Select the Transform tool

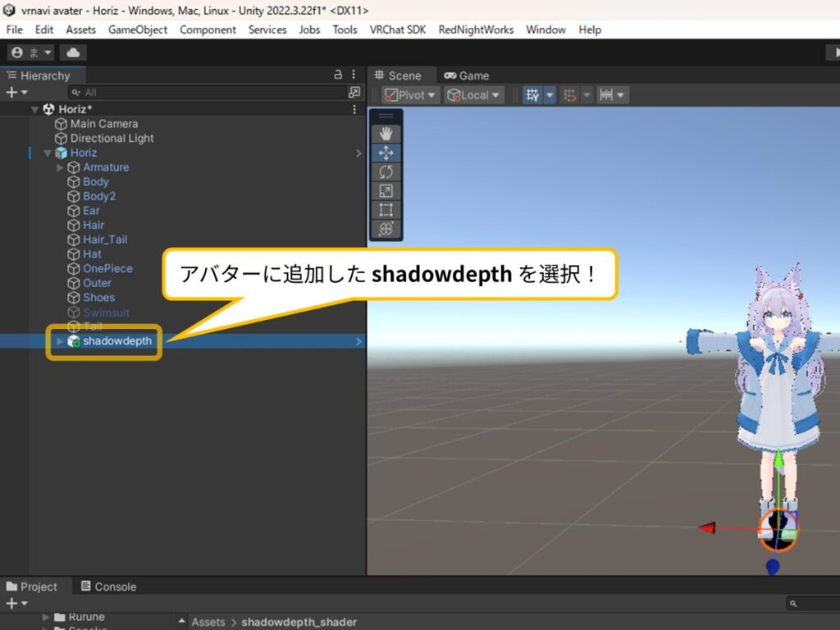tap(386, 228)
